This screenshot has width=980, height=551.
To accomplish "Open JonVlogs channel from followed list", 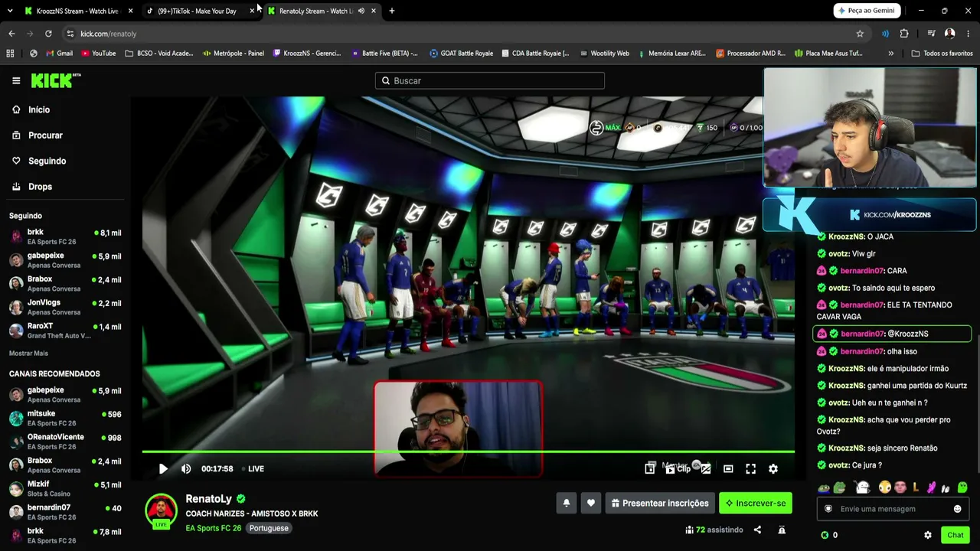I will tap(65, 307).
